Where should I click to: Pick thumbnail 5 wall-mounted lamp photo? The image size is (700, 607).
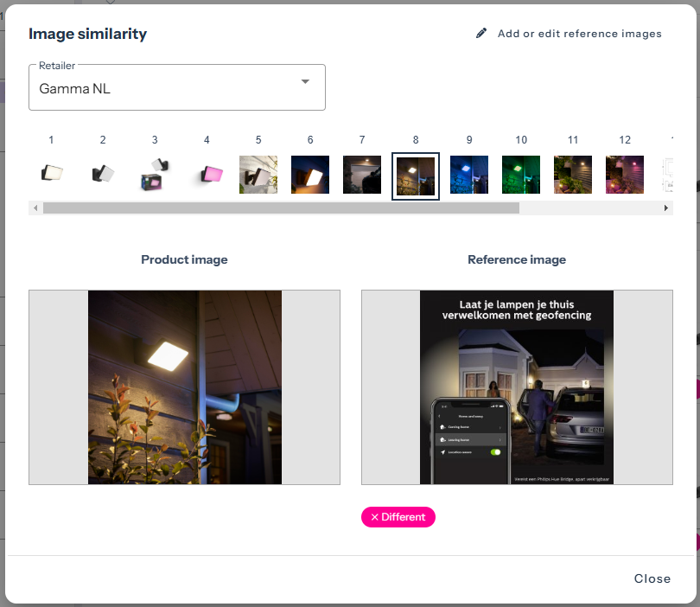point(258,174)
